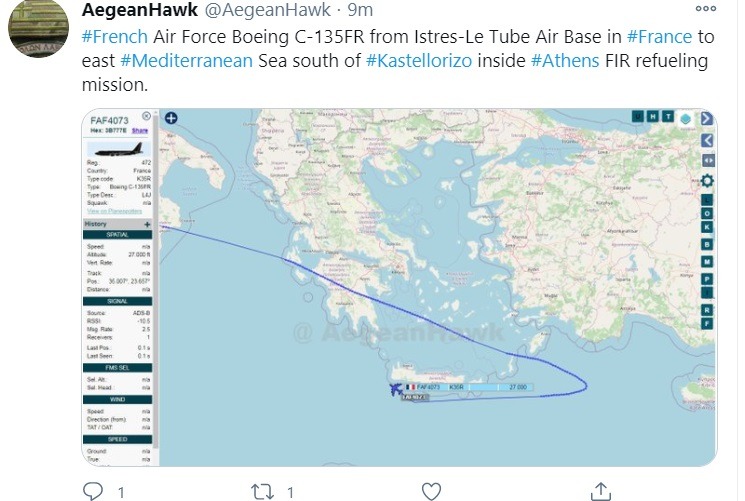Toggle the T map button
The width and height of the screenshot is (745, 501).
click(x=667, y=117)
